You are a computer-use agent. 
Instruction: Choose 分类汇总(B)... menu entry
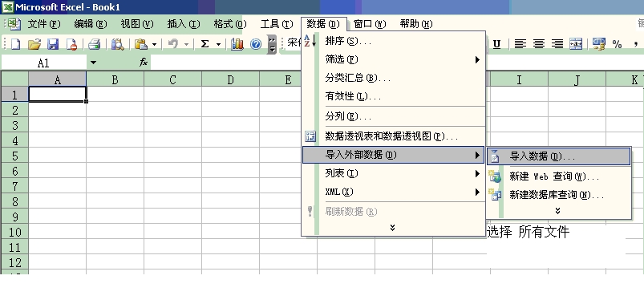394,78
